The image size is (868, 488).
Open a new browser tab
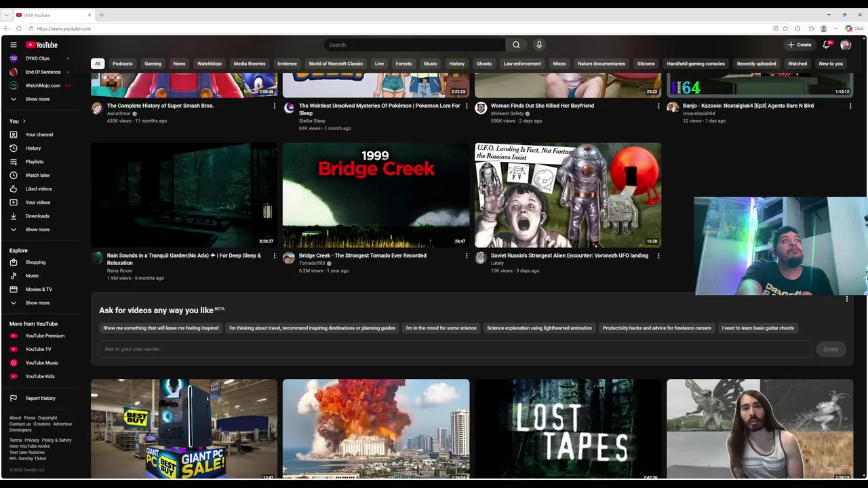coord(102,15)
